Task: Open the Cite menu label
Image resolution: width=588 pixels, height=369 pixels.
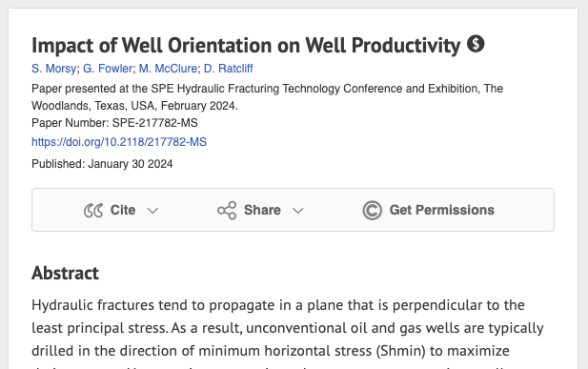Action: (123, 210)
